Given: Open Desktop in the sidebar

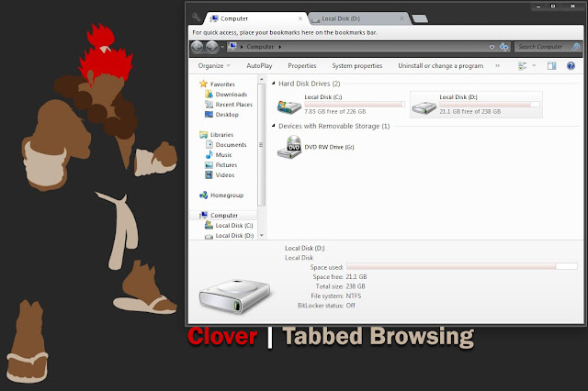Looking at the screenshot, I should click(221, 114).
